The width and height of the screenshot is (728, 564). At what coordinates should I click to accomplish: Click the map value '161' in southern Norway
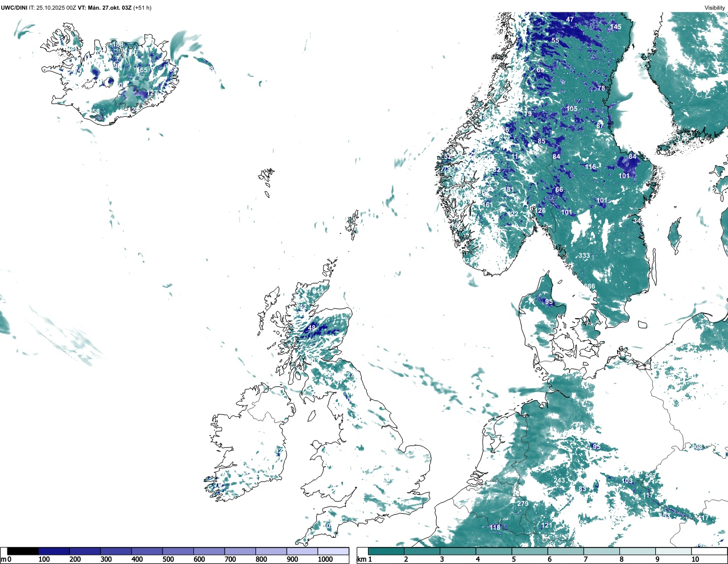tap(487, 205)
